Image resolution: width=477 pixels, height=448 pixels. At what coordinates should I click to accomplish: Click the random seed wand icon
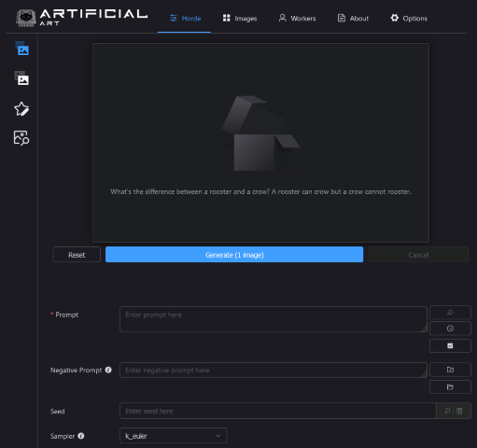(447, 411)
